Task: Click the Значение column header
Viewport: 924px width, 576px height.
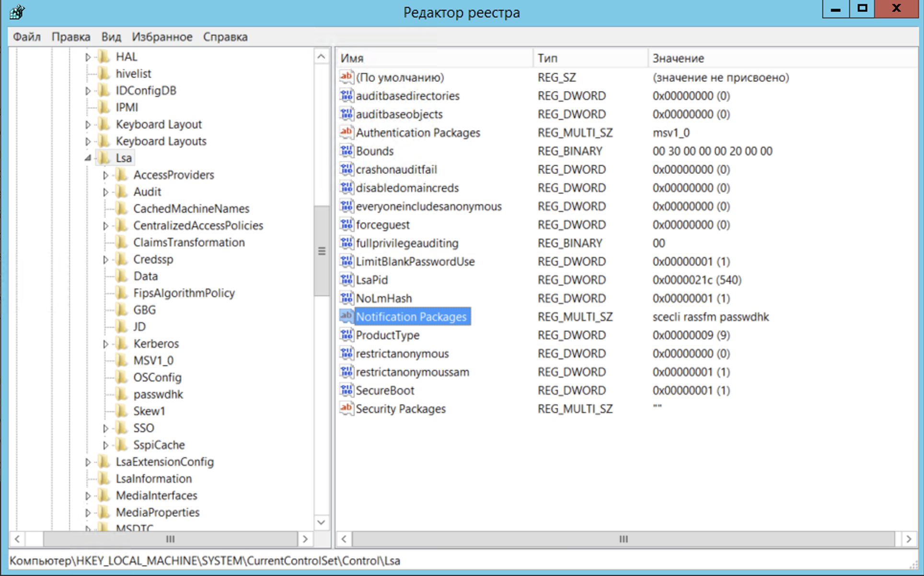Action: tap(678, 58)
